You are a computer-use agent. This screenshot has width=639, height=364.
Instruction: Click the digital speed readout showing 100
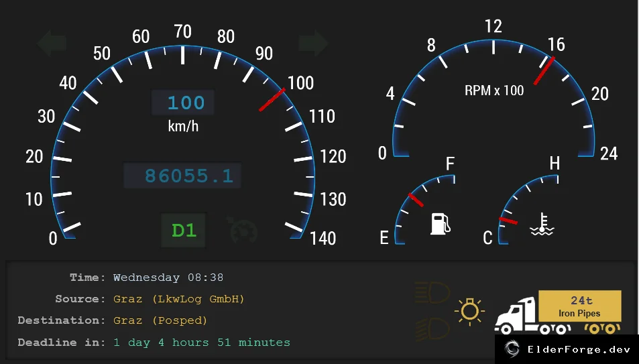click(x=183, y=103)
